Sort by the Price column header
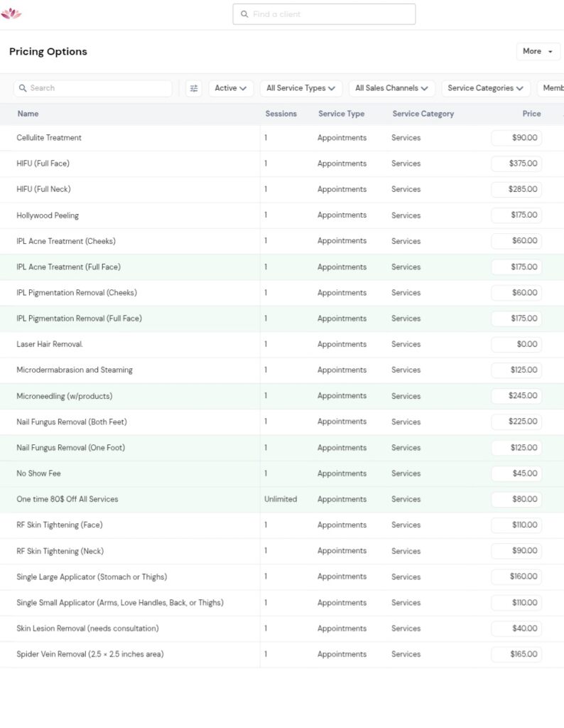Screen dimensions: 564x728 coord(531,114)
